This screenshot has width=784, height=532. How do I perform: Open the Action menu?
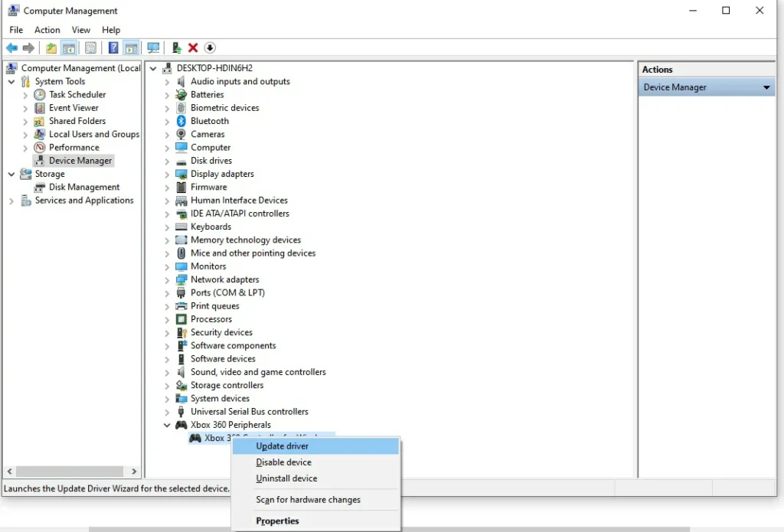pyautogui.click(x=47, y=30)
